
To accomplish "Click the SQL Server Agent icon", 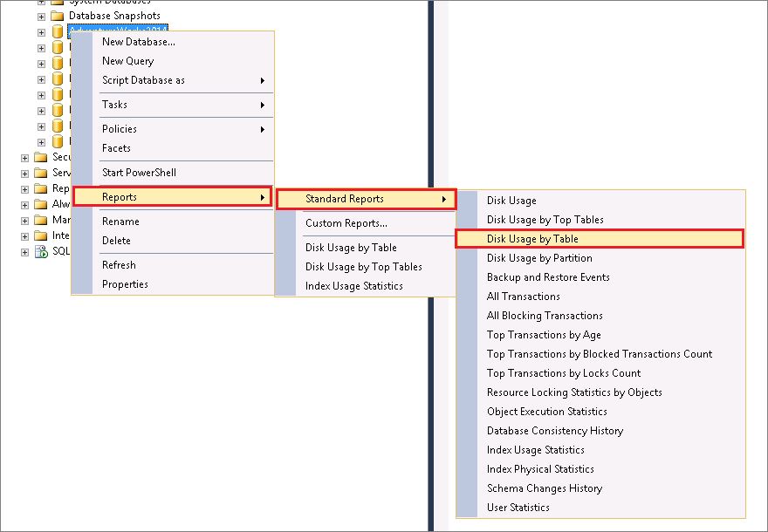I will 42,250.
